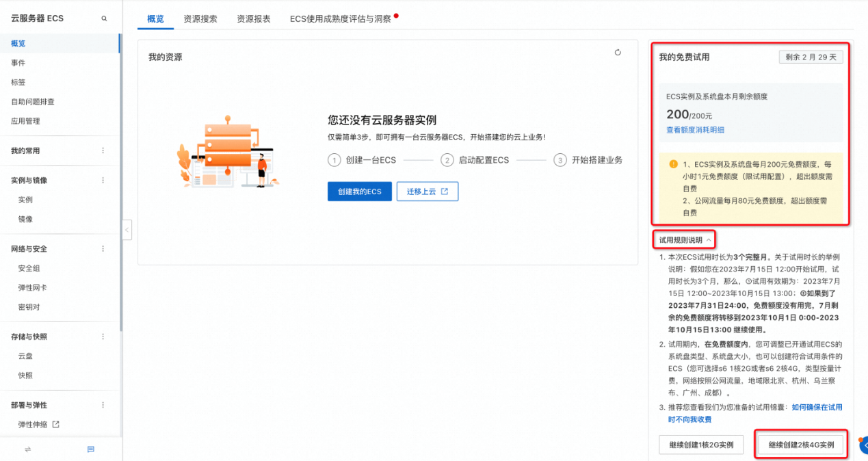Switch to the 资源搜索 tab
The height and width of the screenshot is (461, 868).
click(200, 18)
